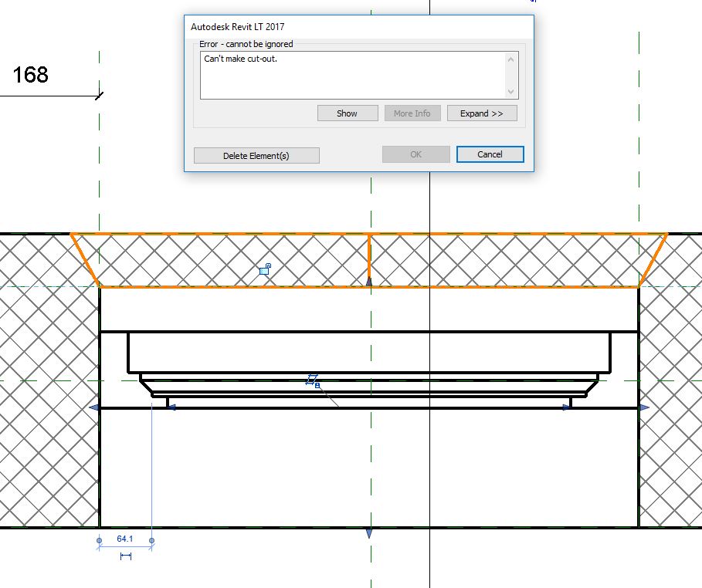This screenshot has width=702, height=588.
Task: Click the scroll-down arrow in the error message box
Action: pos(510,91)
